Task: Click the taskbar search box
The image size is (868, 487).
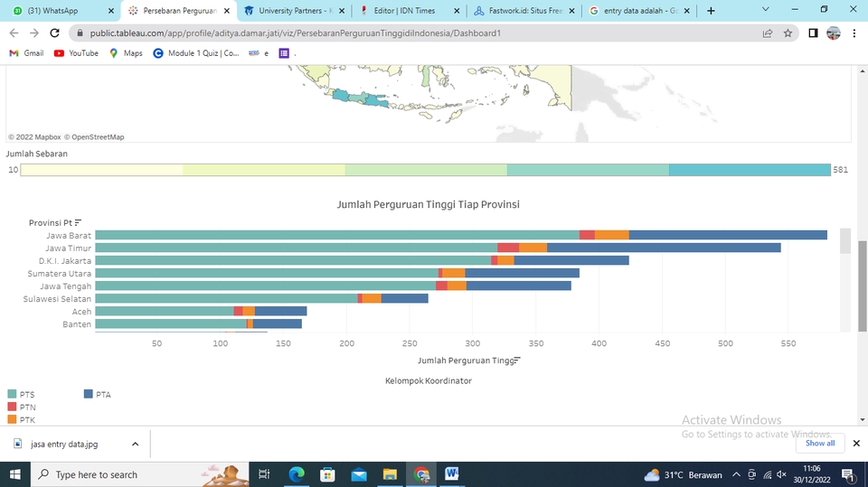Action: [x=138, y=474]
